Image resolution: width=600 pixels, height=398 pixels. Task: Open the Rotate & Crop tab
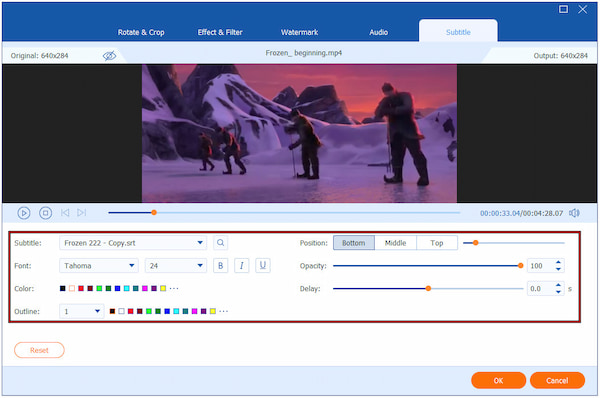click(x=141, y=32)
